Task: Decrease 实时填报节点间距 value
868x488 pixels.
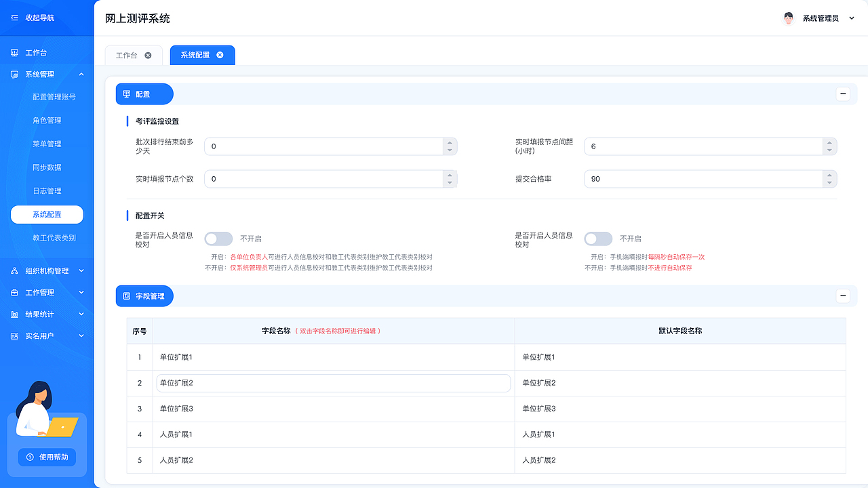Action: (829, 150)
